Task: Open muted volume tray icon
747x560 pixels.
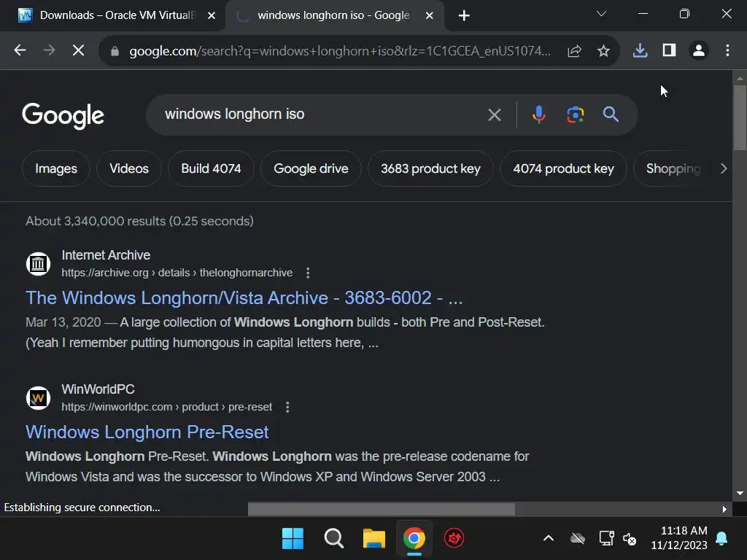Action: coord(630,539)
